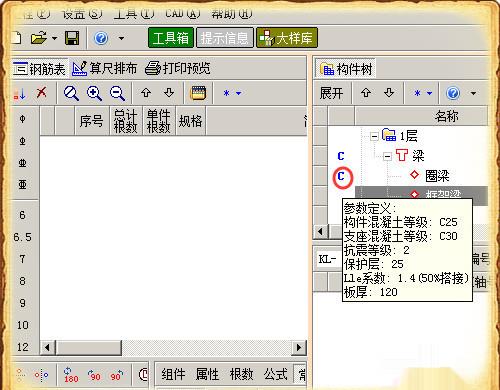Click the 展开 expand button
Viewport: 500px width, 390px height.
(331, 93)
